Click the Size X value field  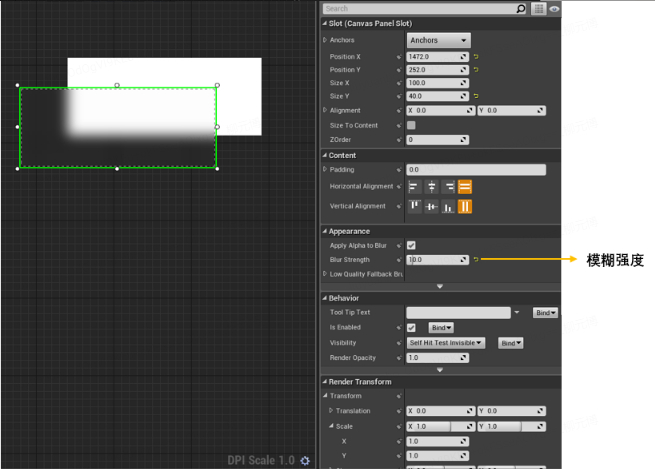(437, 83)
